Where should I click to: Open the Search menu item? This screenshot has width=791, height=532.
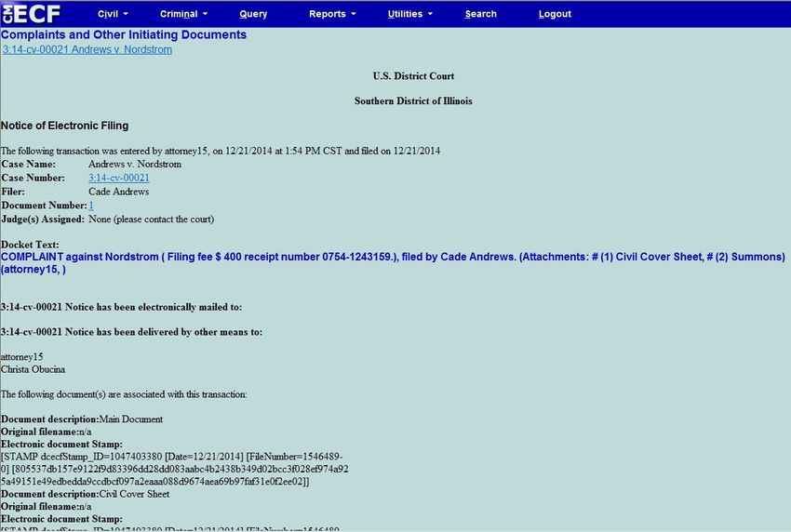coord(481,14)
